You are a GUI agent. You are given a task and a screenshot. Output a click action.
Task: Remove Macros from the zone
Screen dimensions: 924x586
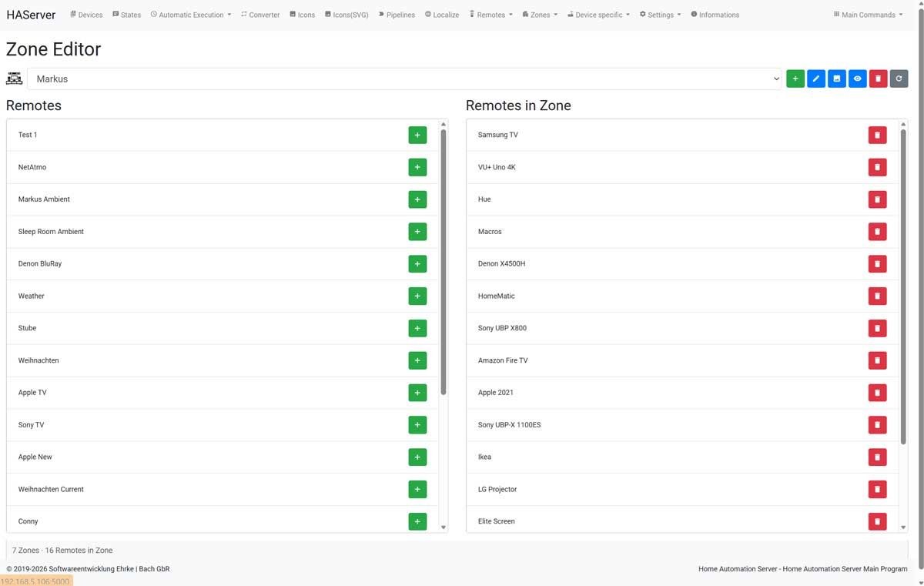(877, 232)
